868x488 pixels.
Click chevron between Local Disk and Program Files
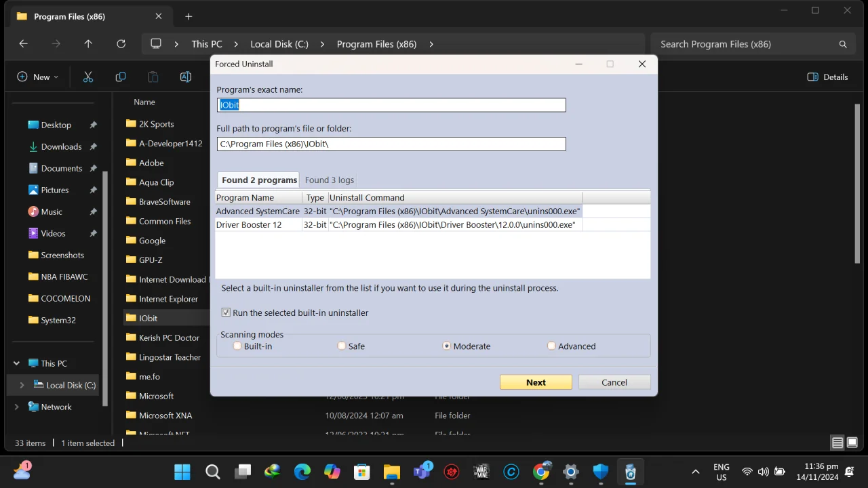323,44
